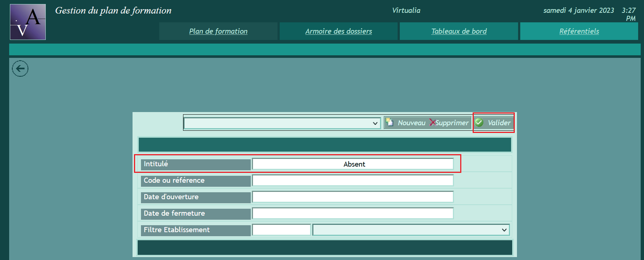
Task: Confirm the form with Valider
Action: click(494, 123)
